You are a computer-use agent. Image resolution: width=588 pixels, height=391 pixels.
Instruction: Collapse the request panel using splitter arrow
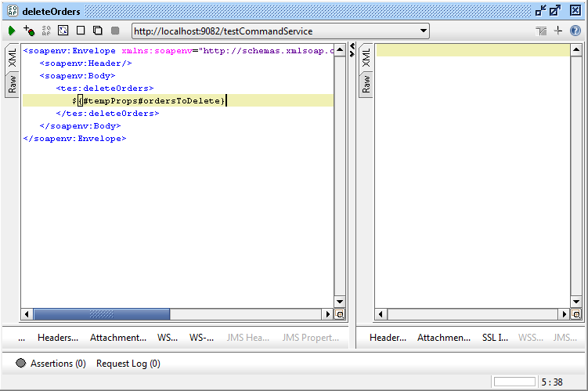pyautogui.click(x=352, y=46)
